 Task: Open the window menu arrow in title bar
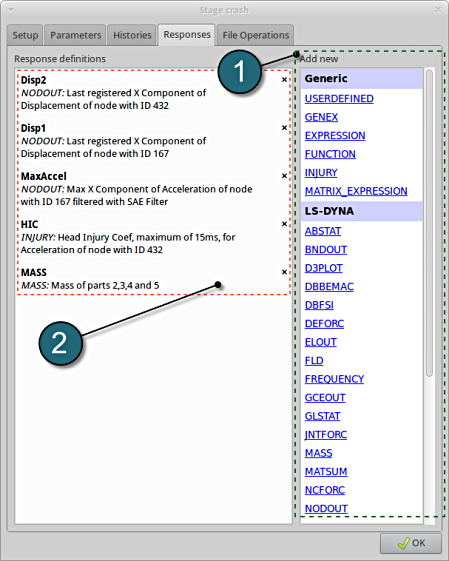click(x=11, y=10)
